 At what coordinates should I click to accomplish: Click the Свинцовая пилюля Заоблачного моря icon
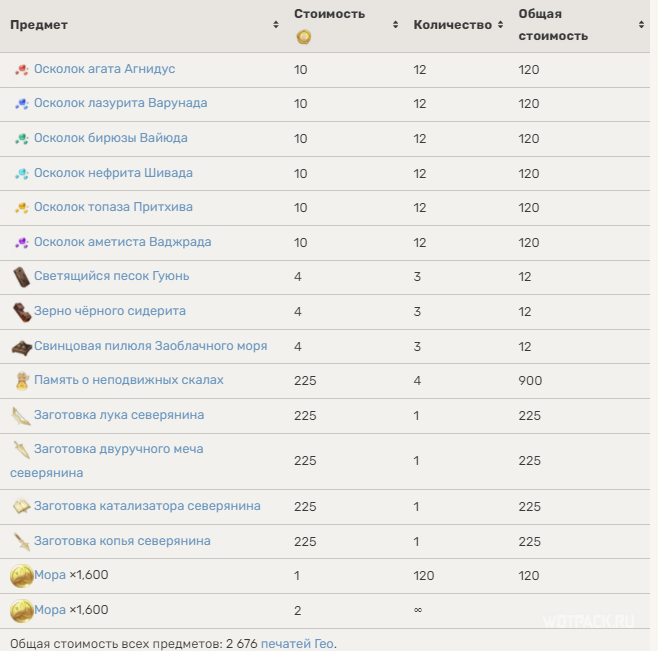coord(21,348)
